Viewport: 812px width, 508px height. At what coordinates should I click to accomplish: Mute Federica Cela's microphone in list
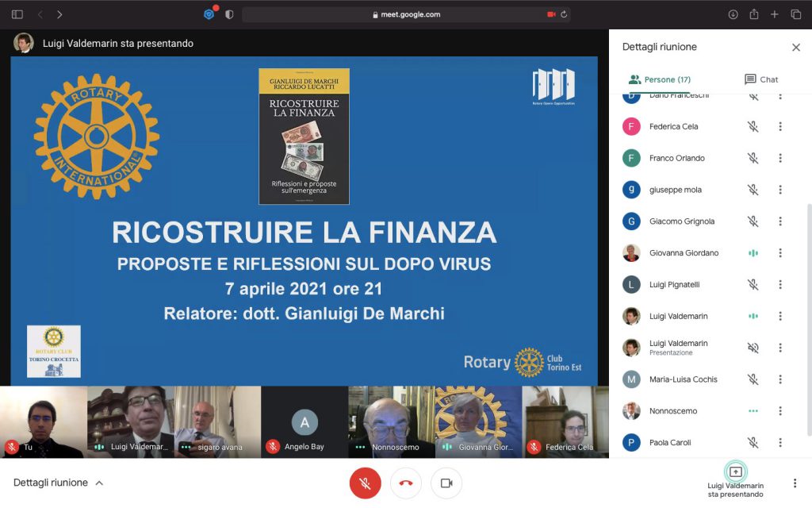pos(753,126)
